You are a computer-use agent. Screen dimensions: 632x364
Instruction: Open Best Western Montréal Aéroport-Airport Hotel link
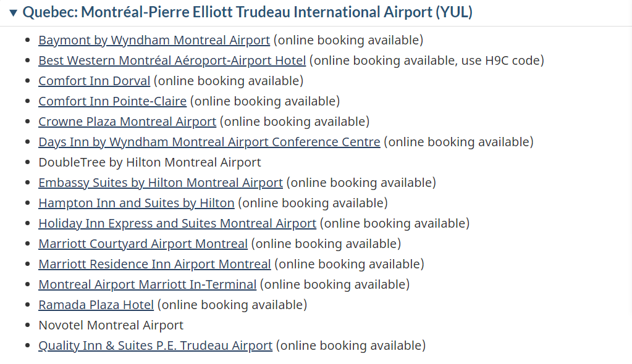click(172, 60)
